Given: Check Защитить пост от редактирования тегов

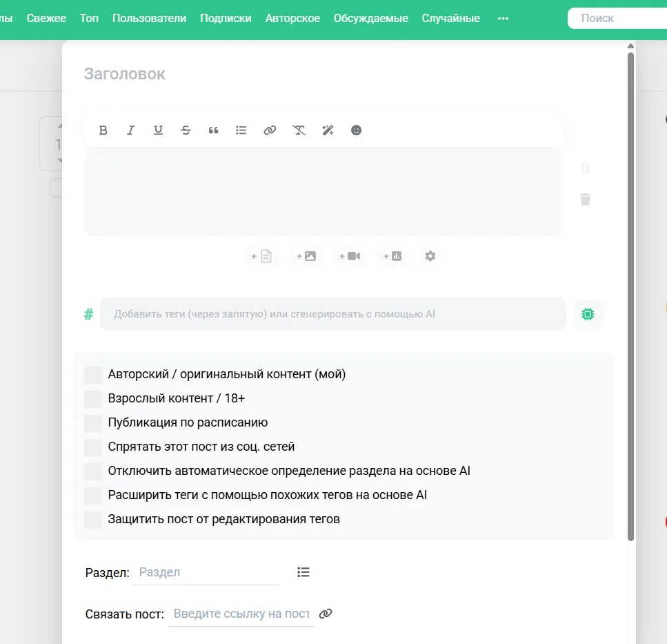Looking at the screenshot, I should coord(92,520).
